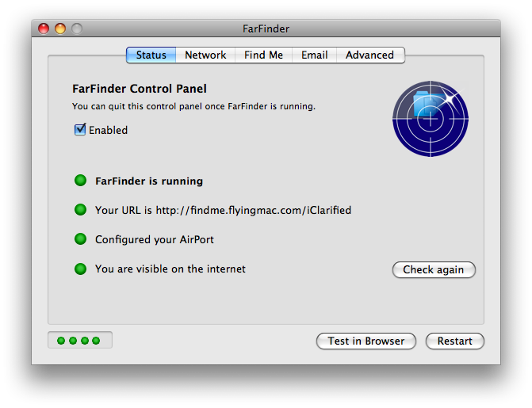The width and height of the screenshot is (532, 408).
Task: Uncheck the Enabled checkbox
Action: pos(80,130)
